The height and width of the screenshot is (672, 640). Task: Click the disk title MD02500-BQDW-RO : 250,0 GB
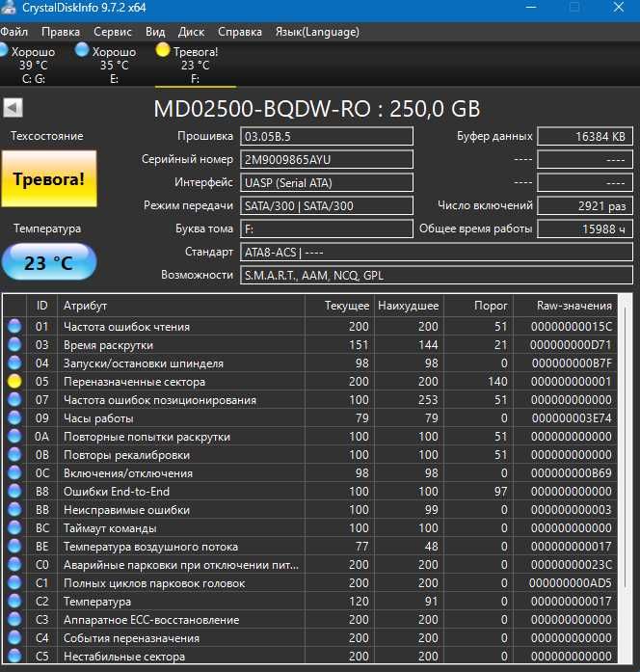pos(317,108)
